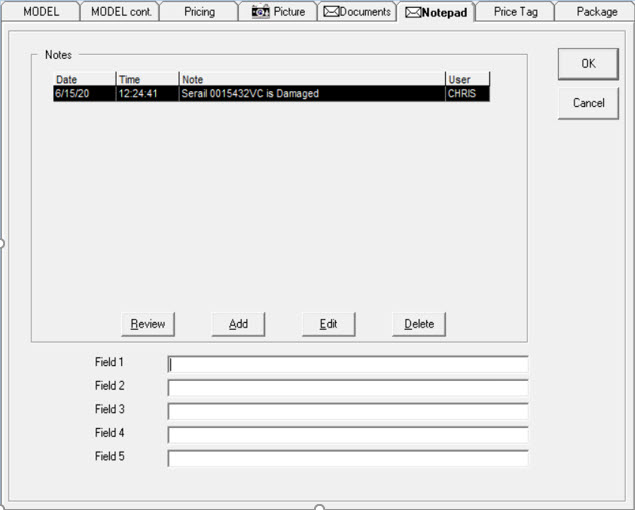
Task: Focus the Field 5 text box
Action: click(x=348, y=459)
